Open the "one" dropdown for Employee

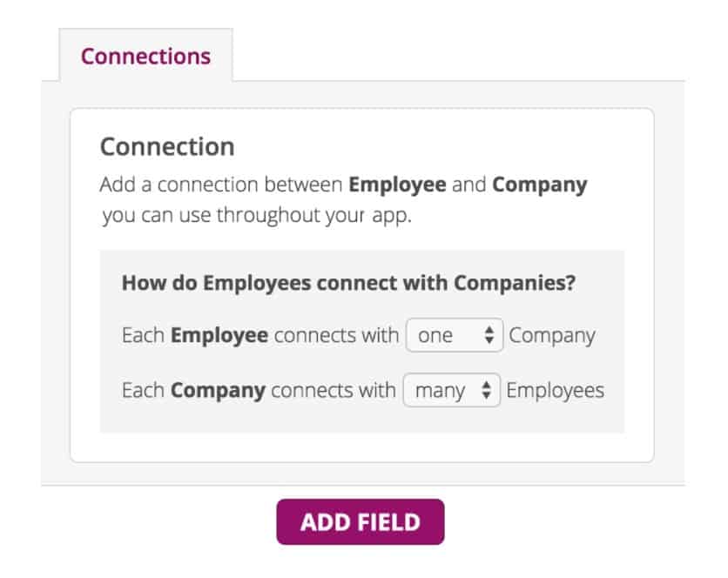pos(454,335)
